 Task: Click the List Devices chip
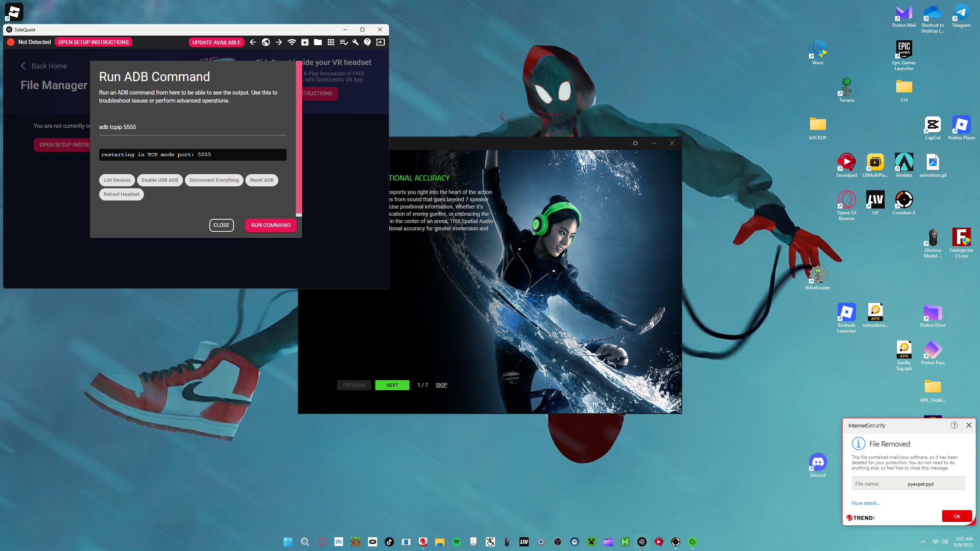tap(117, 180)
